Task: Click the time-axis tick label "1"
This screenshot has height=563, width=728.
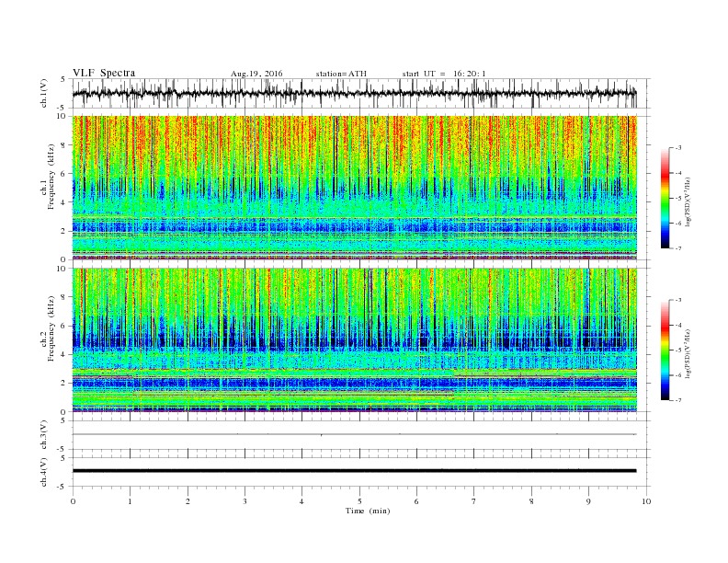Action: [130, 501]
